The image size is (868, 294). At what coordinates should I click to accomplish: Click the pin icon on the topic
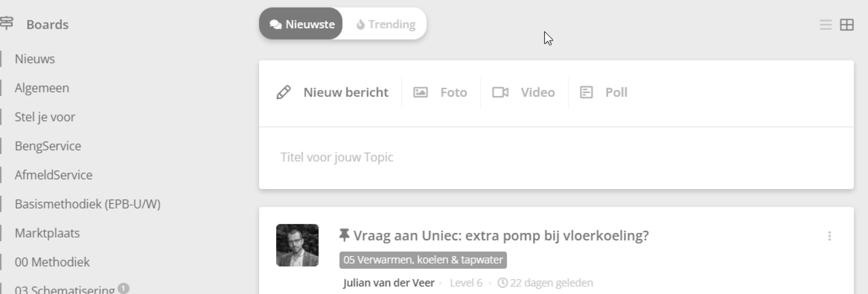[344, 235]
